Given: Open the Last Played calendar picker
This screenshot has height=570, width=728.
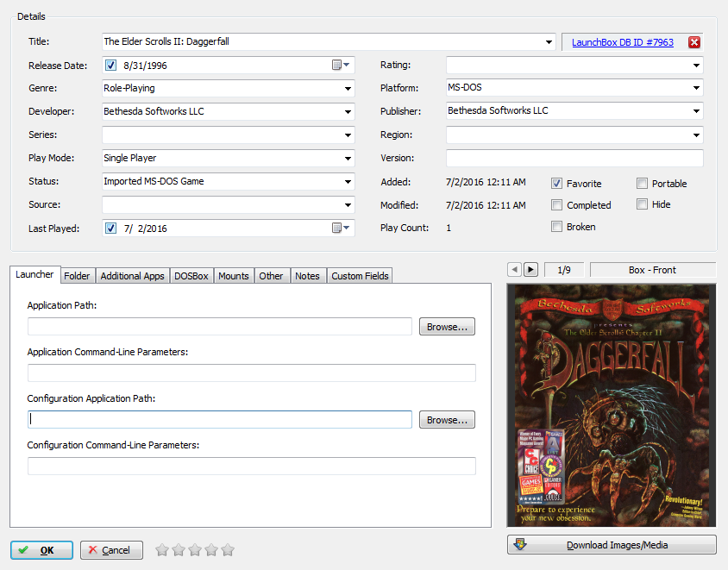Looking at the screenshot, I should click(341, 228).
